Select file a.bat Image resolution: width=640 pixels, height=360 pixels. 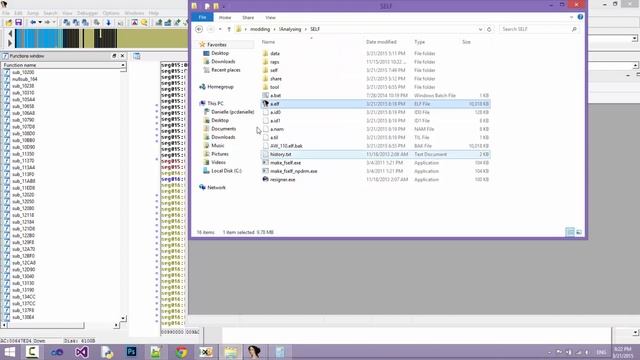[x=276, y=96]
